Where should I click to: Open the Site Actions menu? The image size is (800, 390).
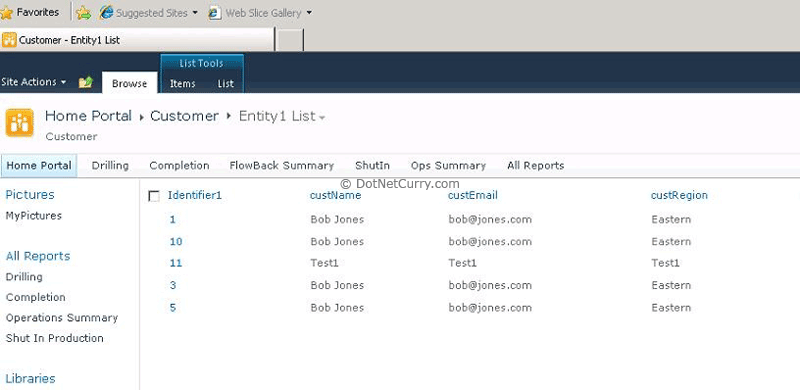34,82
